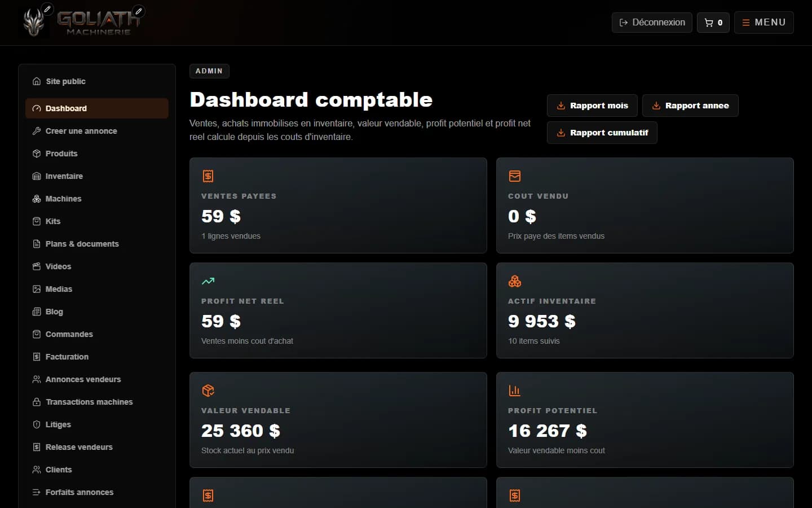Image resolution: width=812 pixels, height=508 pixels.
Task: Click the Déconnexion logout button
Action: coord(652,23)
